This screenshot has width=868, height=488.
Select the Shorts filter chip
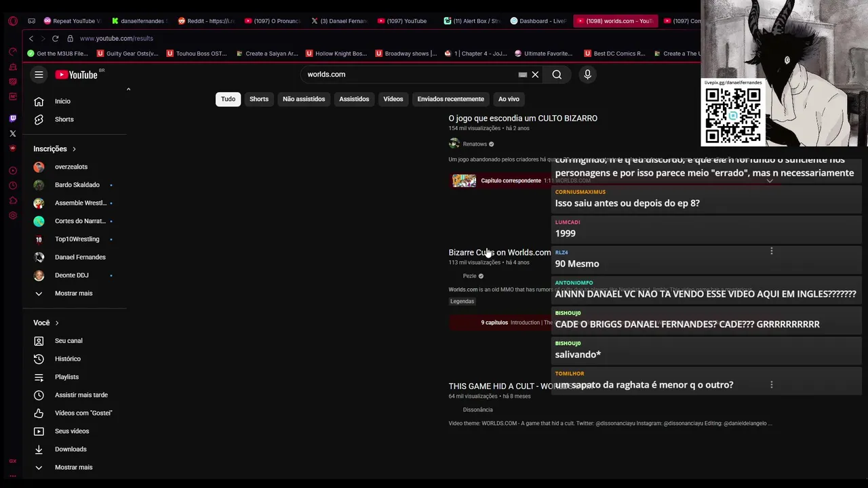pos(259,99)
